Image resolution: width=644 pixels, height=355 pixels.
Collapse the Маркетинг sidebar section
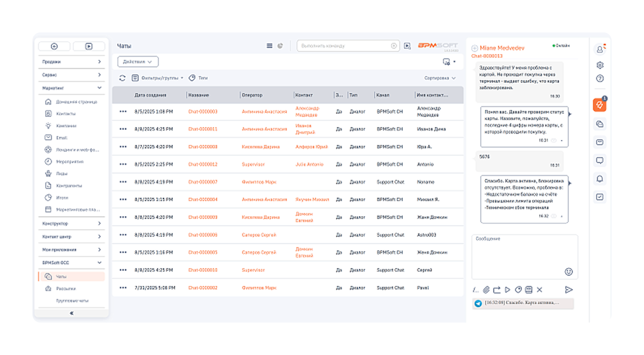[71, 88]
